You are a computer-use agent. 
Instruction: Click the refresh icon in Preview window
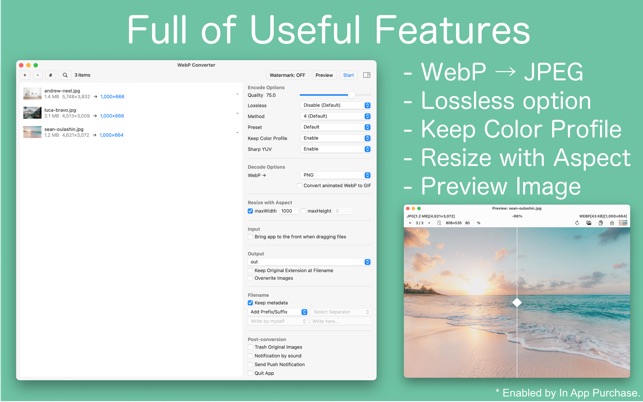click(577, 223)
